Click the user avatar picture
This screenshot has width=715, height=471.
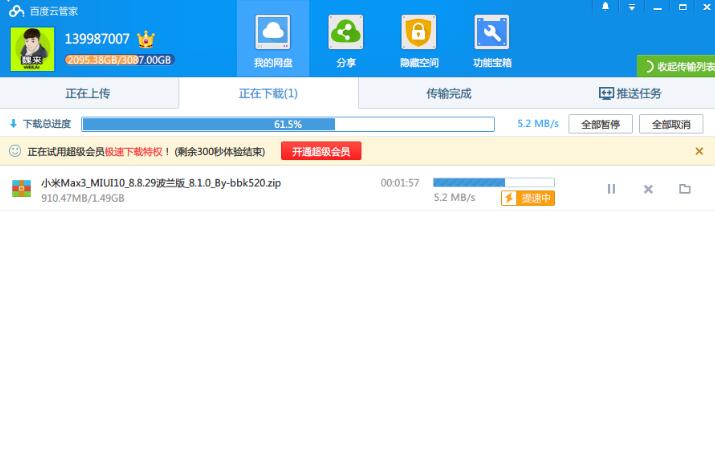tap(32, 47)
